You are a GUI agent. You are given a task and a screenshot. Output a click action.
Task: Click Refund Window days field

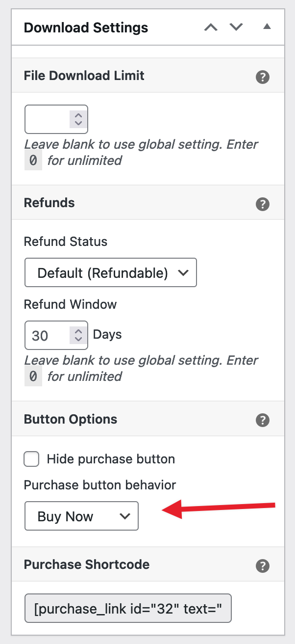click(56, 335)
